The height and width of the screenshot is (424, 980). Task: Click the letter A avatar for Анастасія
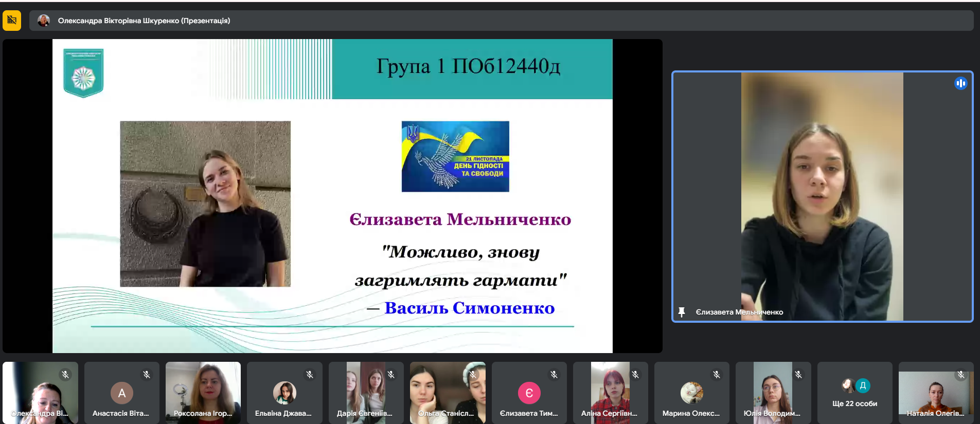[122, 393]
